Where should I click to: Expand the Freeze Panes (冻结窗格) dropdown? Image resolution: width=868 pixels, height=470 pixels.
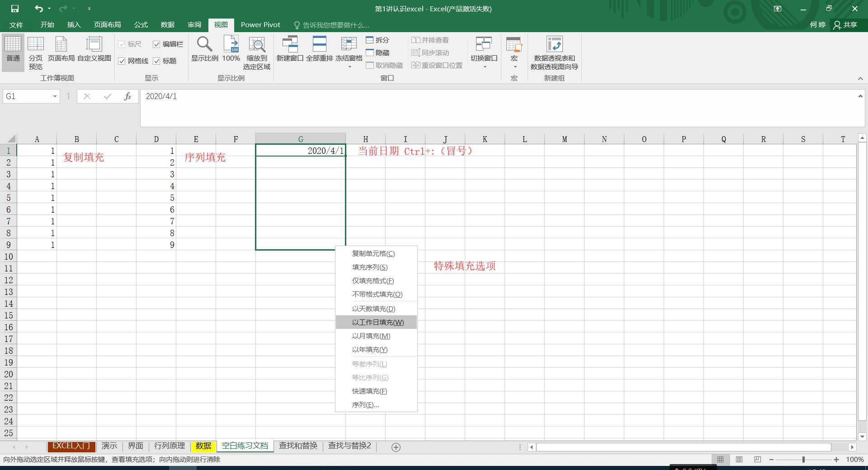pyautogui.click(x=349, y=66)
